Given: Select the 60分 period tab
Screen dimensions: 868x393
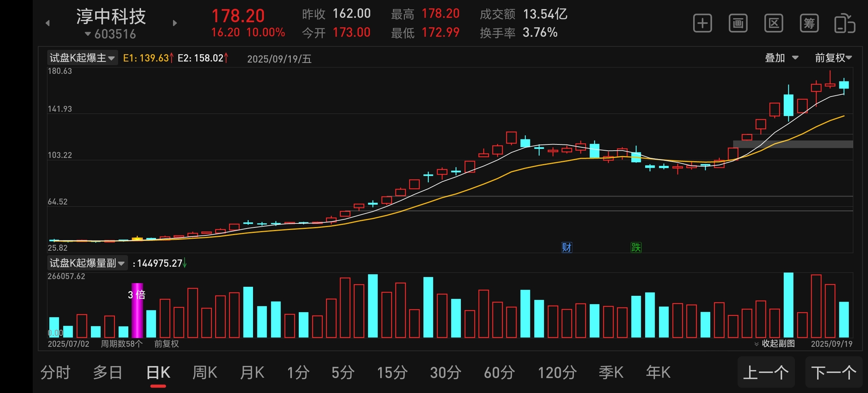Looking at the screenshot, I should (499, 373).
